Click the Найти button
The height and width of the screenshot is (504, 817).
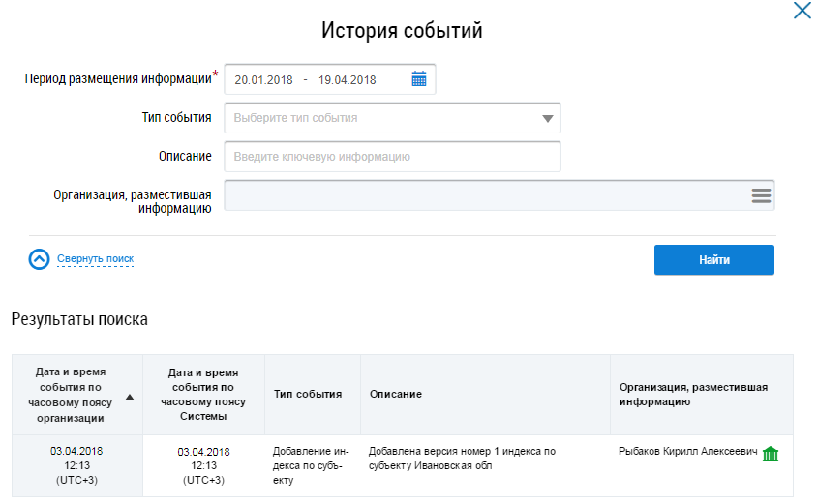(x=713, y=260)
